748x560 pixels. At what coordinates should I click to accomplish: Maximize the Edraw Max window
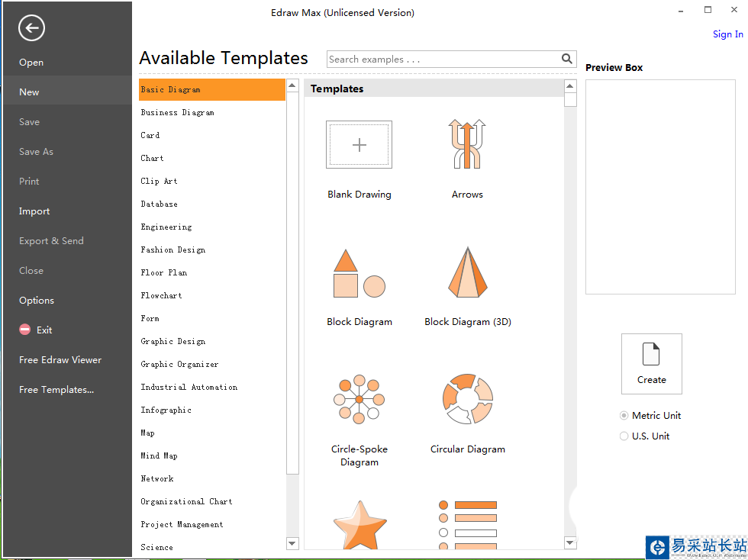coord(708,10)
